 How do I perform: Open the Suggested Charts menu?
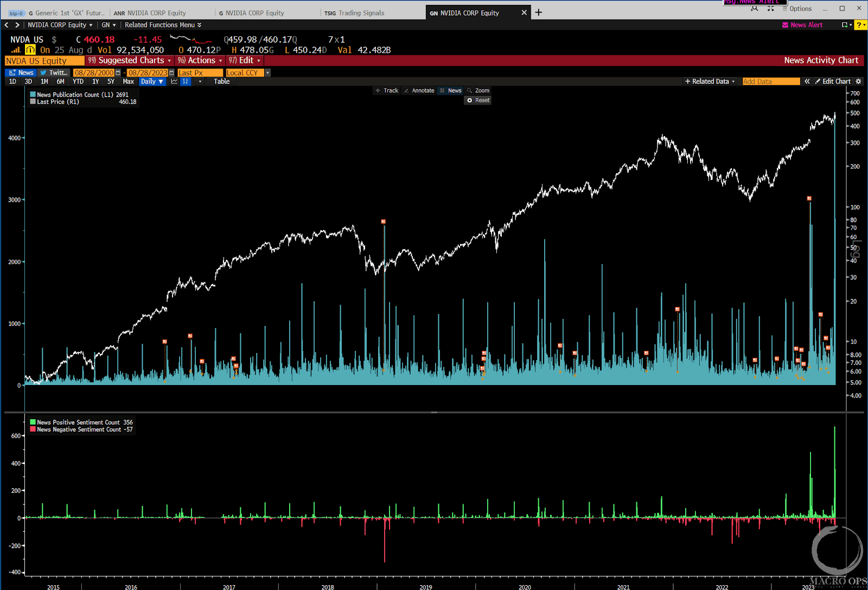[x=130, y=61]
